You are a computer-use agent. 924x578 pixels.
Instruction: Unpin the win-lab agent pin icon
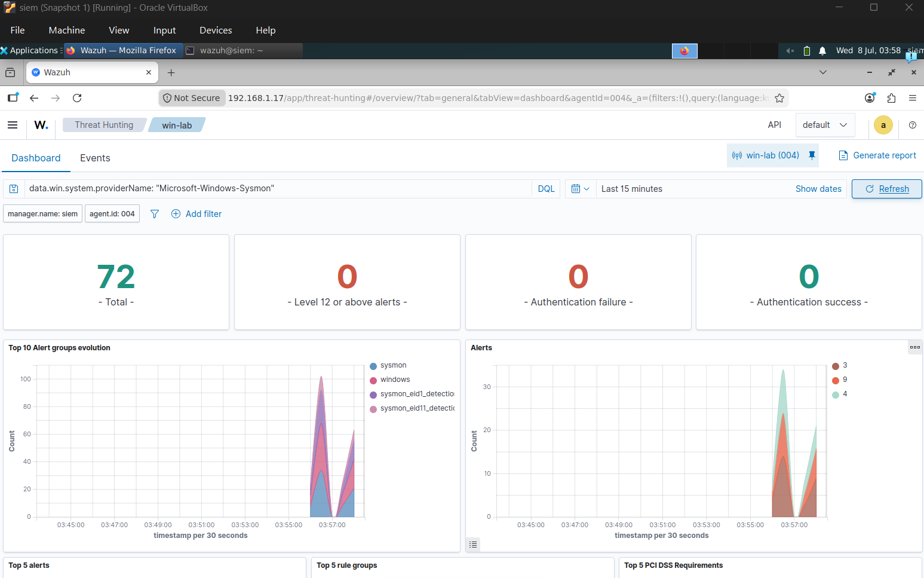pyautogui.click(x=812, y=155)
